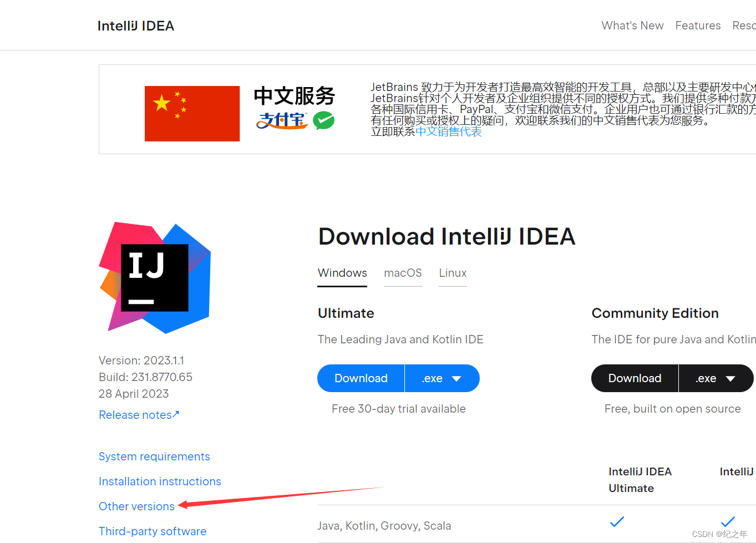
Task: Open the What's New menu item
Action: [632, 26]
